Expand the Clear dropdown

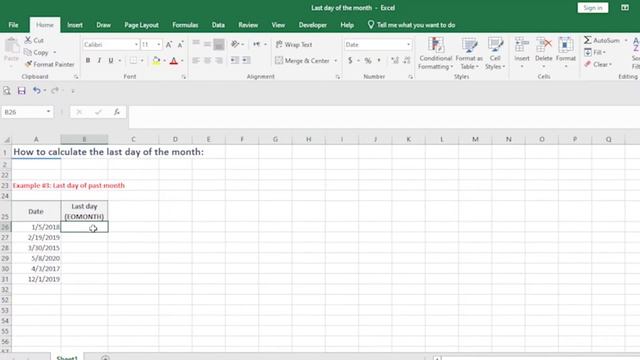[x=610, y=64]
